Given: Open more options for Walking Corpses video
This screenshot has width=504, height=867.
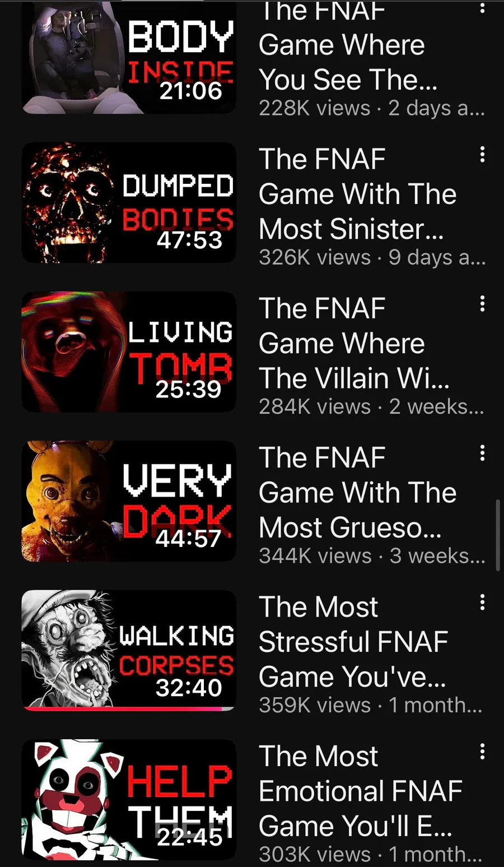Looking at the screenshot, I should [x=482, y=602].
